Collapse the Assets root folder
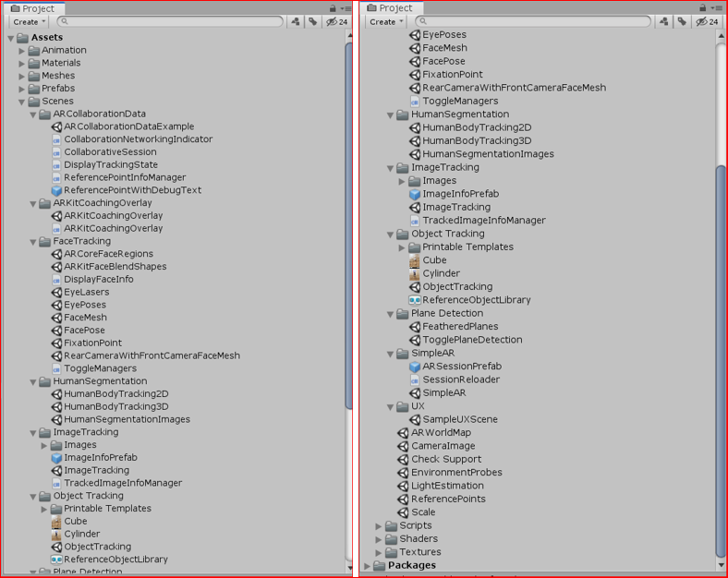 tap(11, 38)
